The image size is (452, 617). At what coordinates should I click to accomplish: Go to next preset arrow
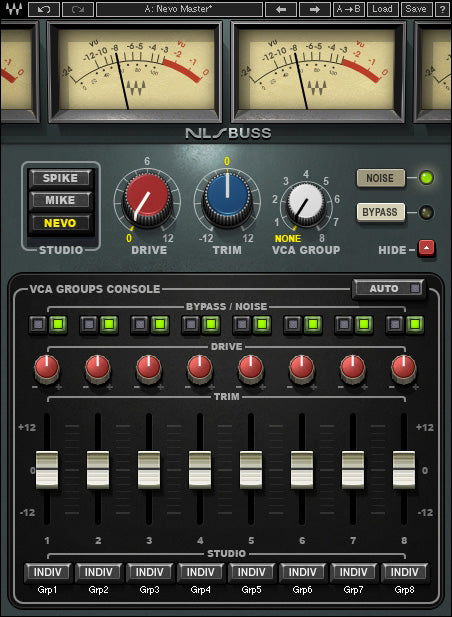[315, 9]
